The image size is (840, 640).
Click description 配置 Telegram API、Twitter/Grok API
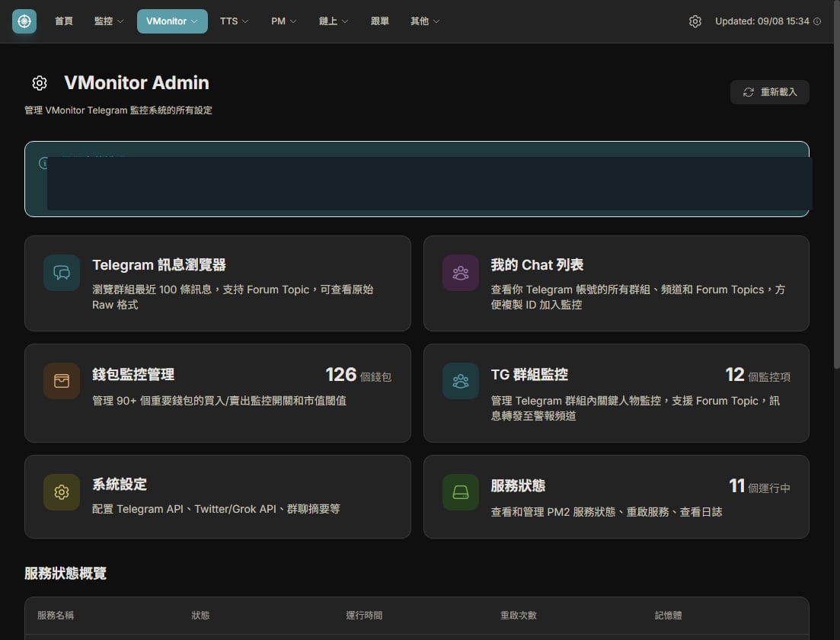[x=216, y=509]
